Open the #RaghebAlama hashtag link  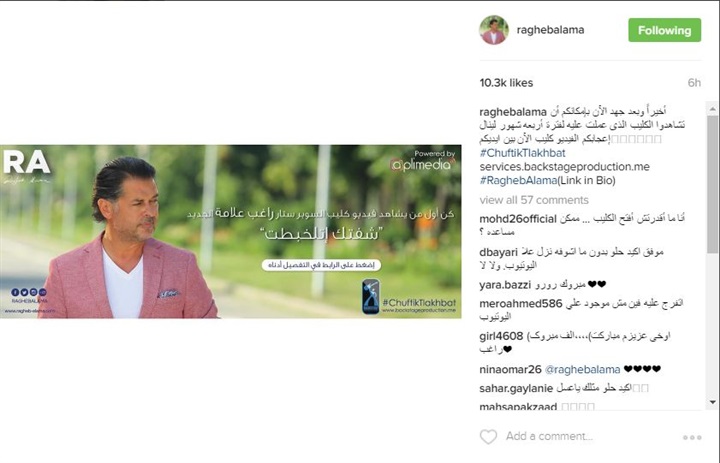click(518, 181)
